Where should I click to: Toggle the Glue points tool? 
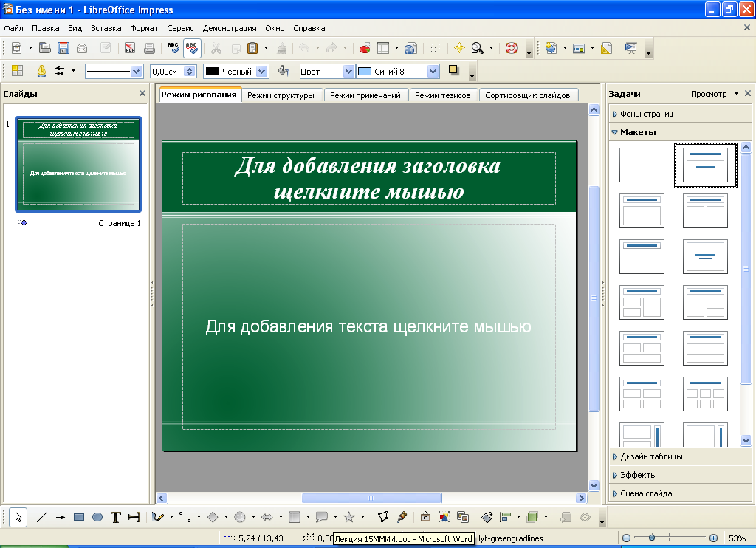point(402,517)
